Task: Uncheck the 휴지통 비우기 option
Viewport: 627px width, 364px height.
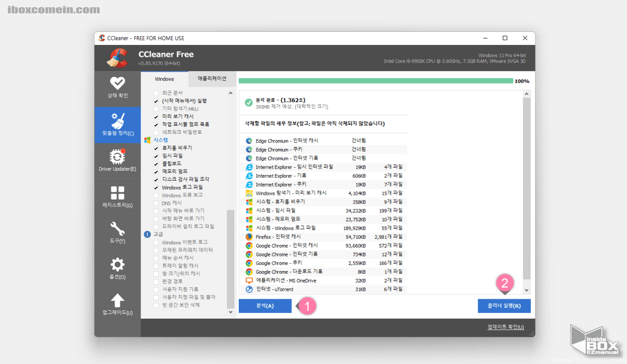Action: click(x=155, y=147)
